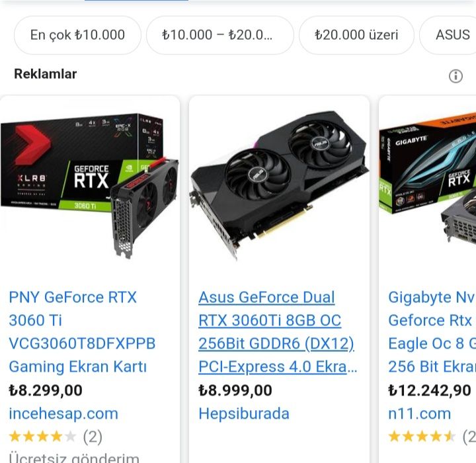Apply the ₺10.000 – ₺20.000 price filter
476x463 pixels.
(219, 35)
